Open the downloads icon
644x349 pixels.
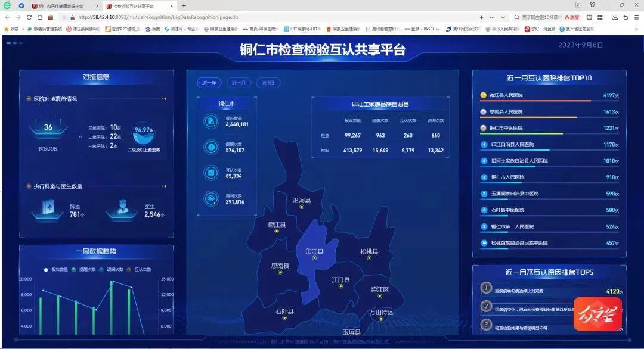click(x=615, y=17)
